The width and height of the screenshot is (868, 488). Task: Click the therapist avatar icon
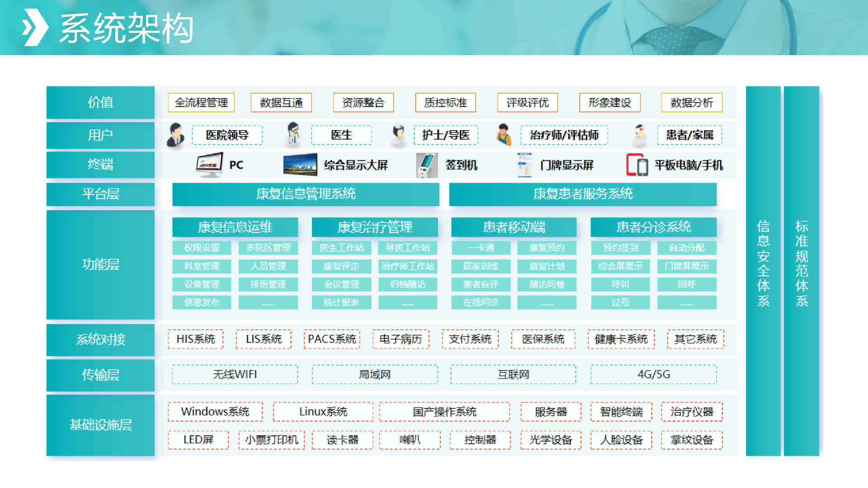pos(503,135)
